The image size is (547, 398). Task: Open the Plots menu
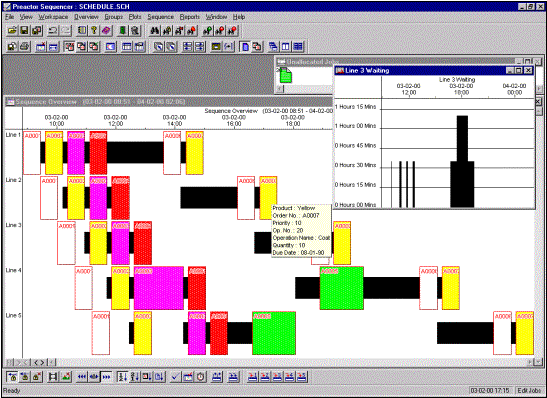point(135,17)
